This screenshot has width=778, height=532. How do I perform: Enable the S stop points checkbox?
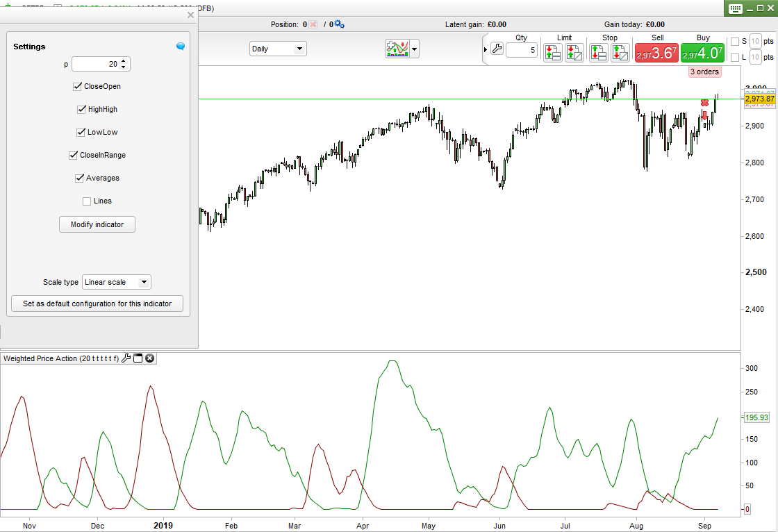[735, 42]
